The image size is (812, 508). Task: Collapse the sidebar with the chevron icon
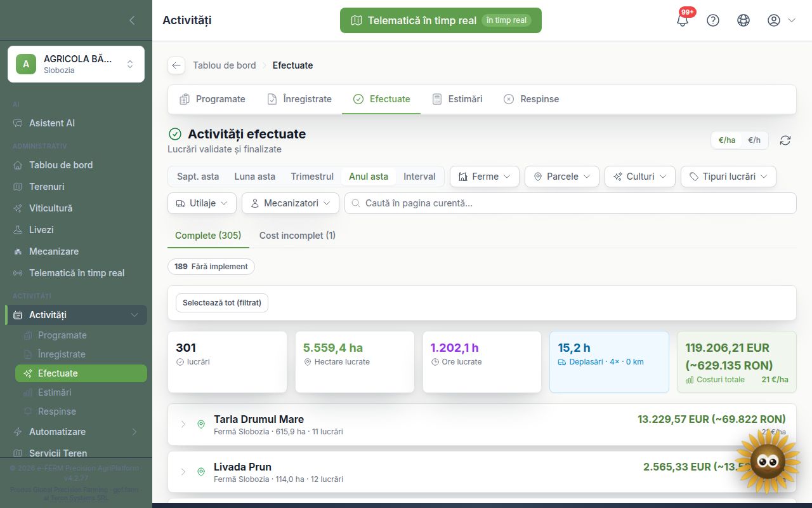132,20
